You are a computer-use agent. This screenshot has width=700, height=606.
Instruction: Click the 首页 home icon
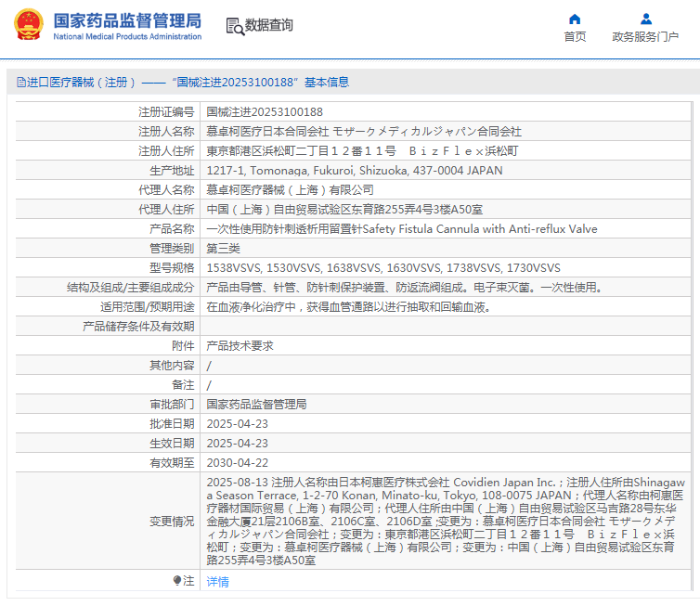pyautogui.click(x=575, y=19)
